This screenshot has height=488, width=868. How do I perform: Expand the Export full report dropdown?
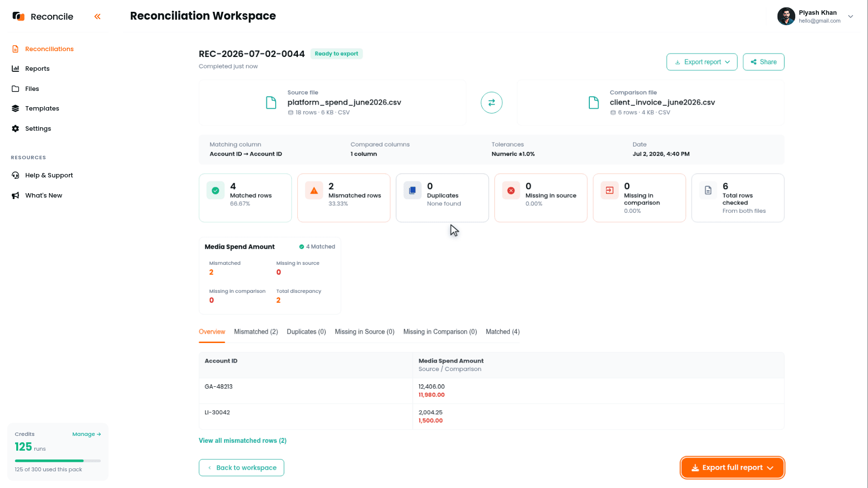coord(732,468)
